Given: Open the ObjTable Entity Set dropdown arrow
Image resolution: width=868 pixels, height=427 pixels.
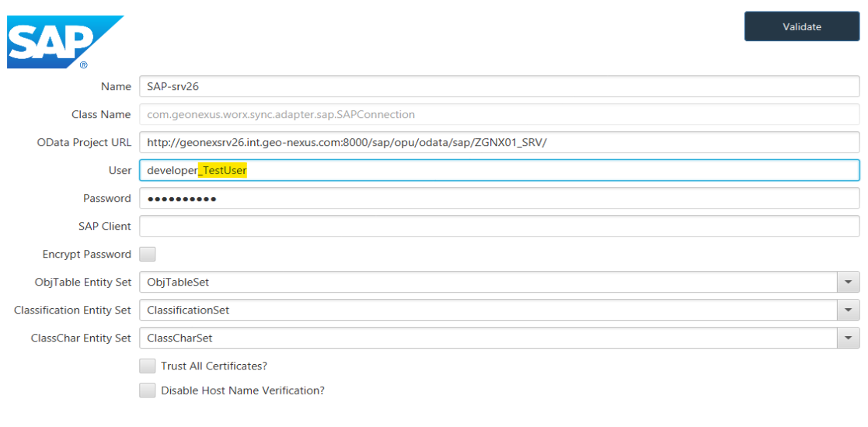Looking at the screenshot, I should [x=848, y=282].
